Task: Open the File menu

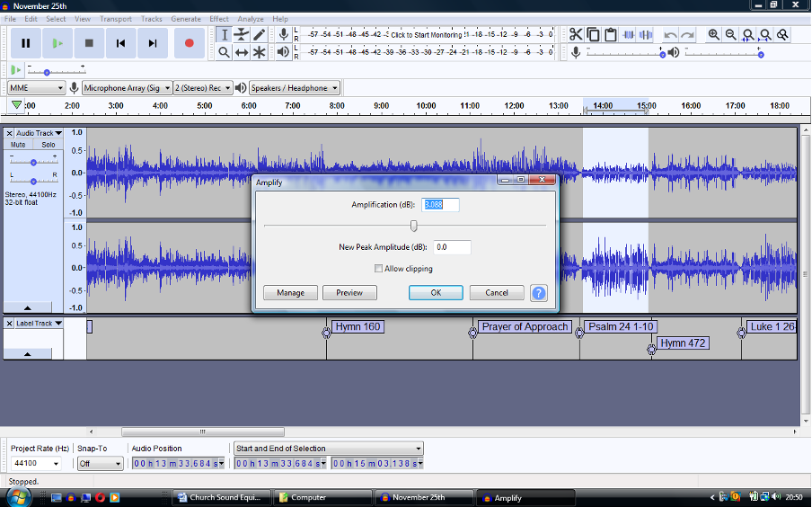Action: click(x=11, y=19)
